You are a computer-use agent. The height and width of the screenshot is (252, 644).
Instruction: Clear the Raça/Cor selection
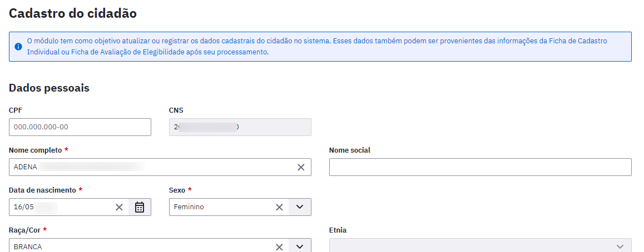coord(279,246)
